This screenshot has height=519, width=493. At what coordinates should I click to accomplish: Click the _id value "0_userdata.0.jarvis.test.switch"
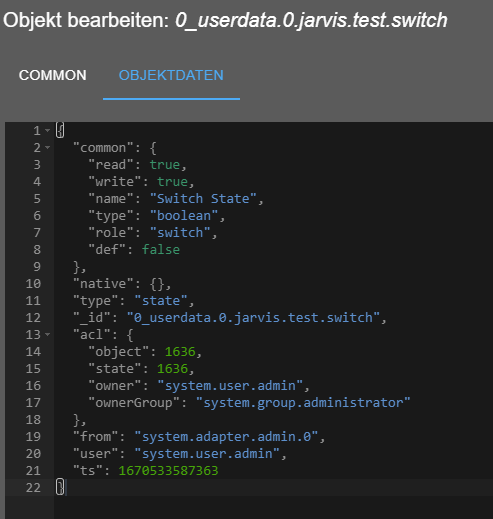pos(253,318)
